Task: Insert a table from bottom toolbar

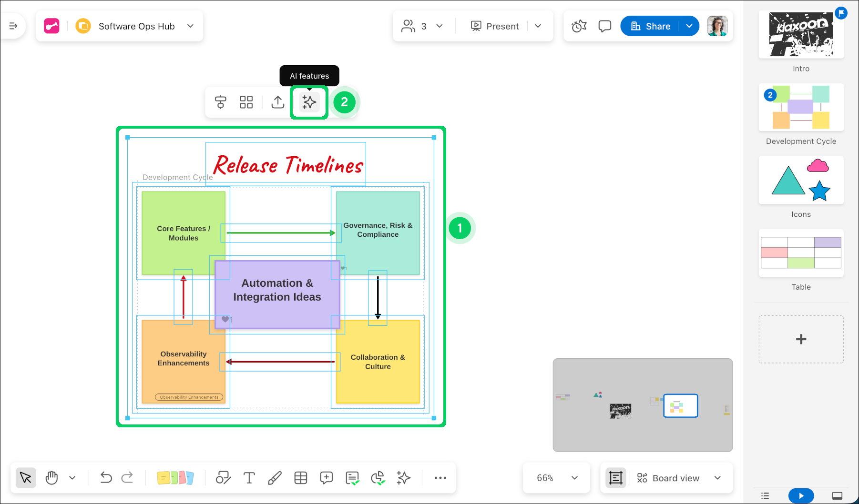Action: [301, 478]
